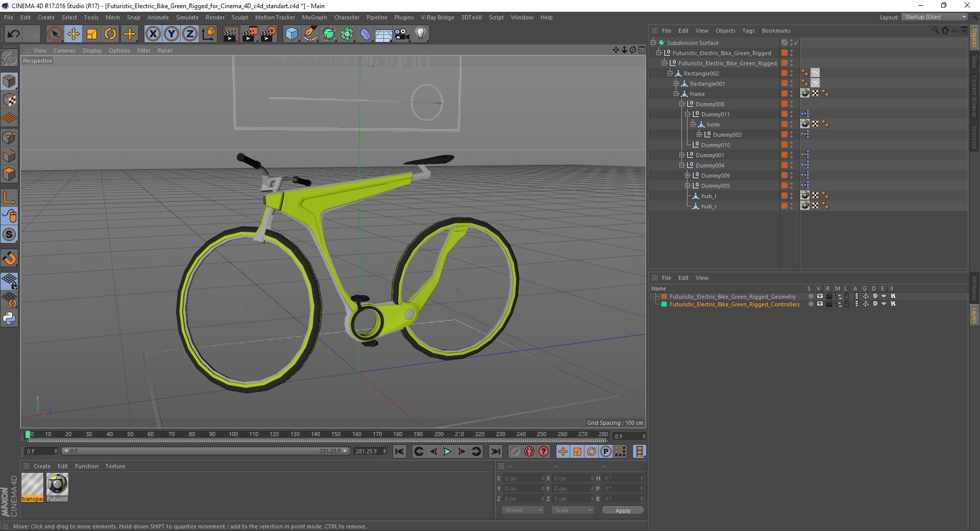Open the Render menu
Image resolution: width=980 pixels, height=531 pixels.
(215, 17)
